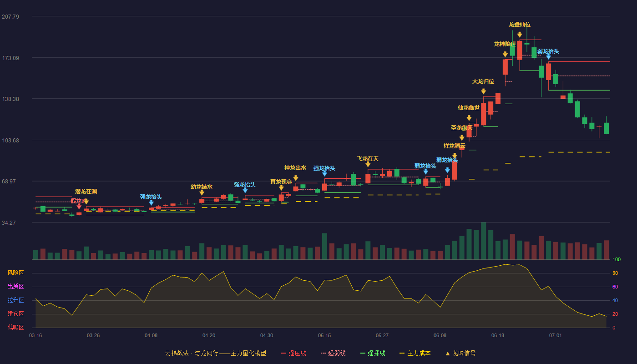
Task: Click the chart title 云梯战法 · 与龙同行
Action: [192, 353]
